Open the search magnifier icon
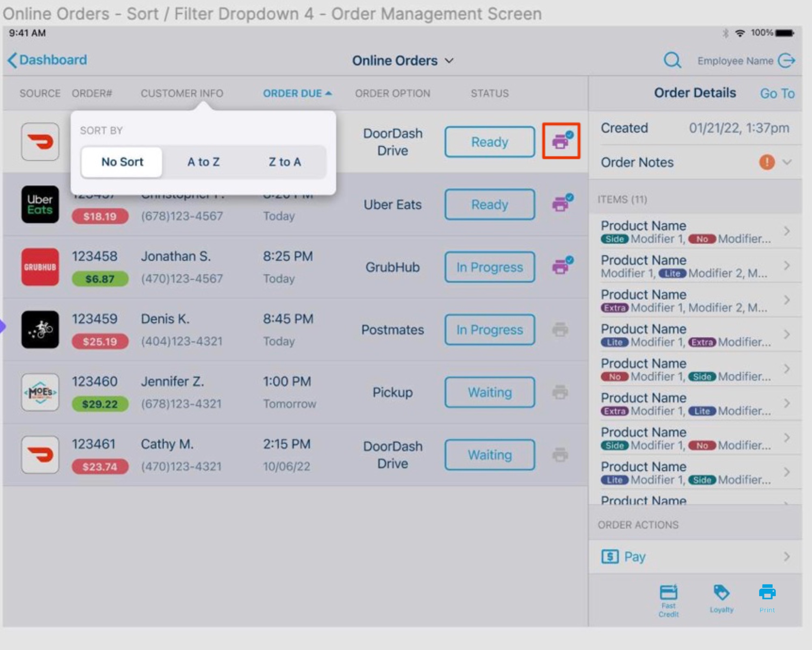Viewport: 812px width, 650px height. 672,60
